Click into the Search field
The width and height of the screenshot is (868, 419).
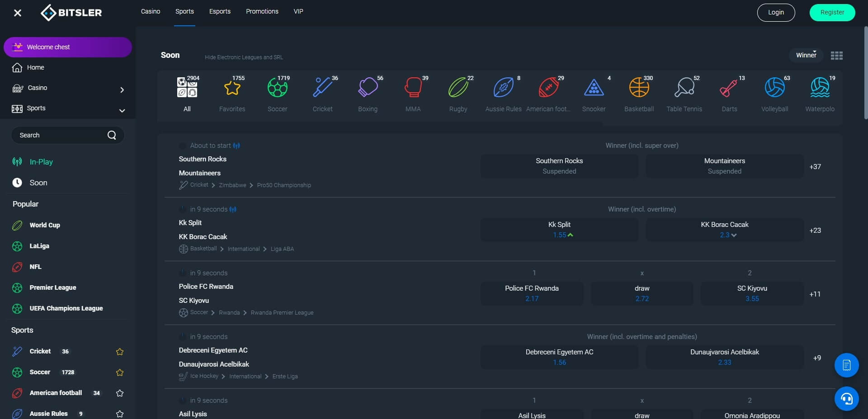tap(61, 135)
